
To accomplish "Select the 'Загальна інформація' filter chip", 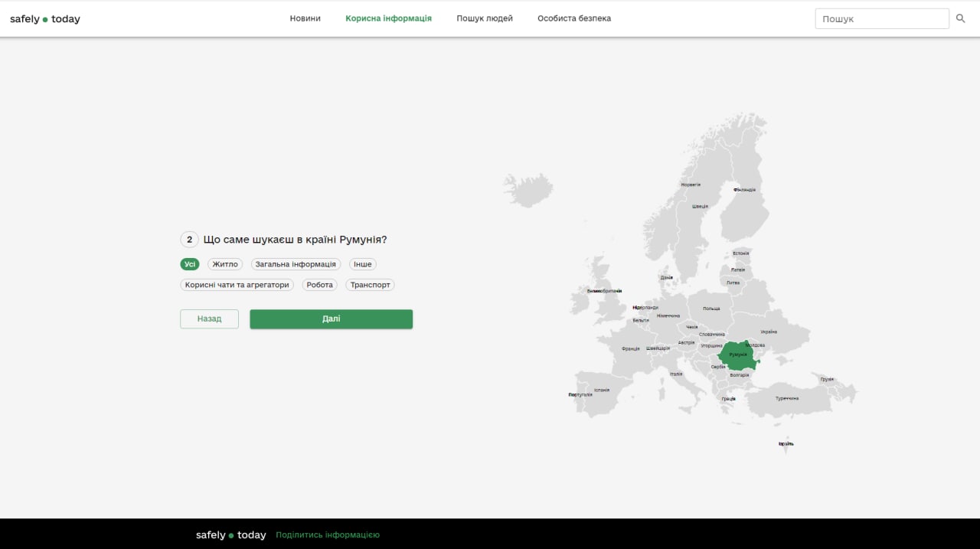I will tap(296, 264).
